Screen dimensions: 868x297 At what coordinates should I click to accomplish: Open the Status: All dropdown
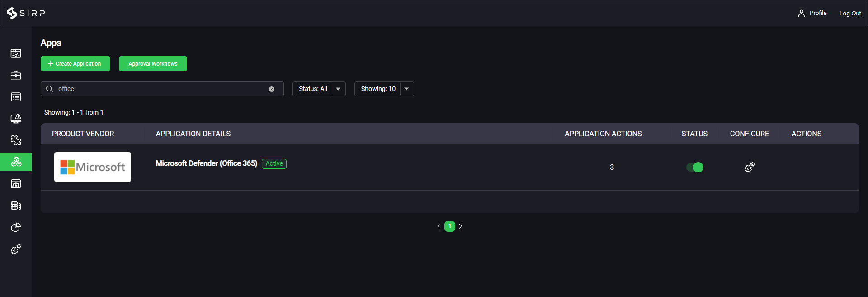coord(319,89)
